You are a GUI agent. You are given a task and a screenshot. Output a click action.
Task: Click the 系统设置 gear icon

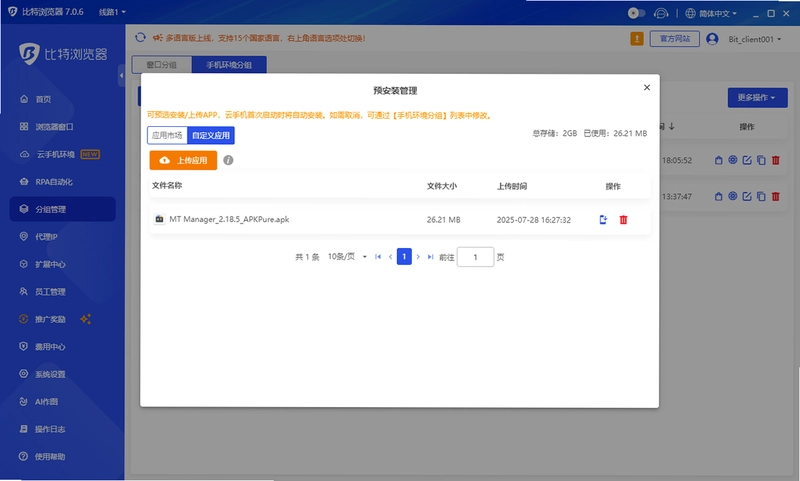(x=23, y=374)
